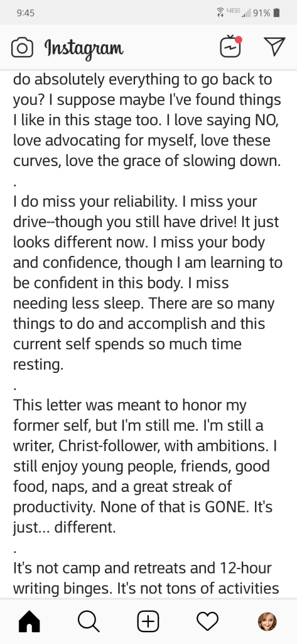
Task: Create a new post with plus icon
Action: tap(148, 621)
